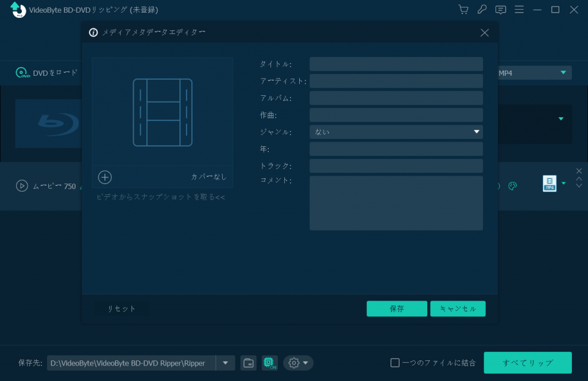
Task: Click the palette effect icon for ムービー750
Action: (x=513, y=186)
